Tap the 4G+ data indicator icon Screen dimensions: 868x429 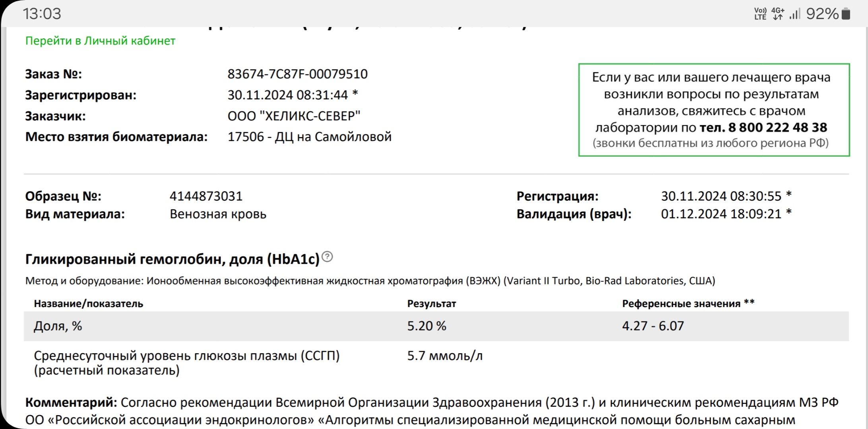click(778, 14)
